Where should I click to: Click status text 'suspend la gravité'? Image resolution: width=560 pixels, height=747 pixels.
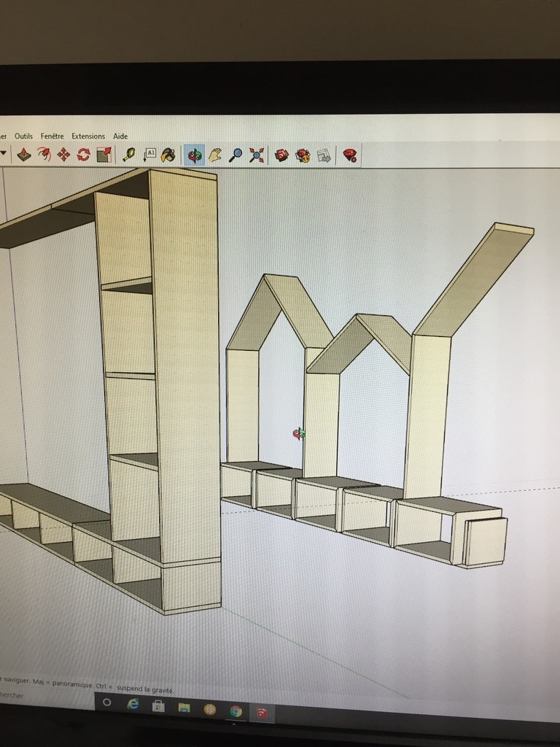145,689
